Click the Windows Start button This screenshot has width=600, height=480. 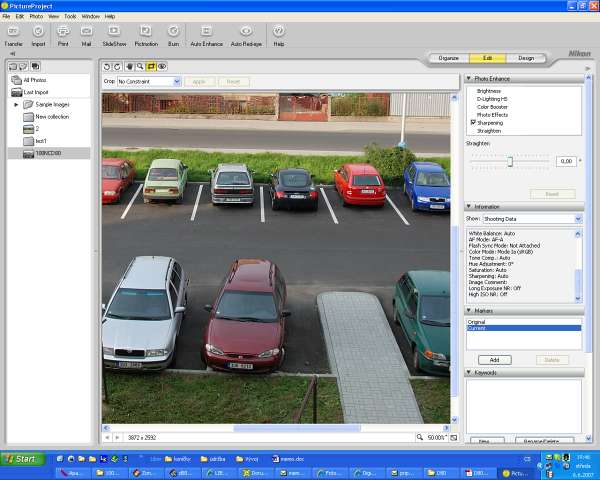tap(20, 459)
